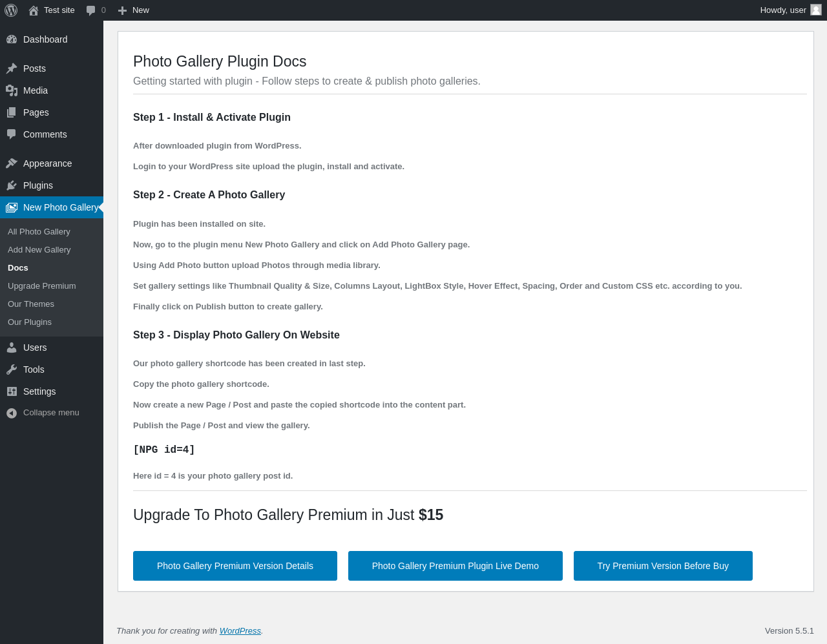827x644 pixels.
Task: Click the WordPress logo icon
Action: tap(11, 10)
